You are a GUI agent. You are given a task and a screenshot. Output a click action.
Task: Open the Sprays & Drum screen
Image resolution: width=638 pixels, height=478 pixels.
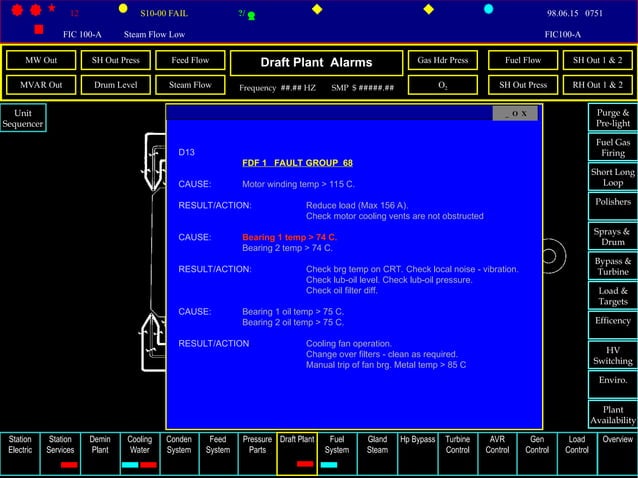[613, 236]
